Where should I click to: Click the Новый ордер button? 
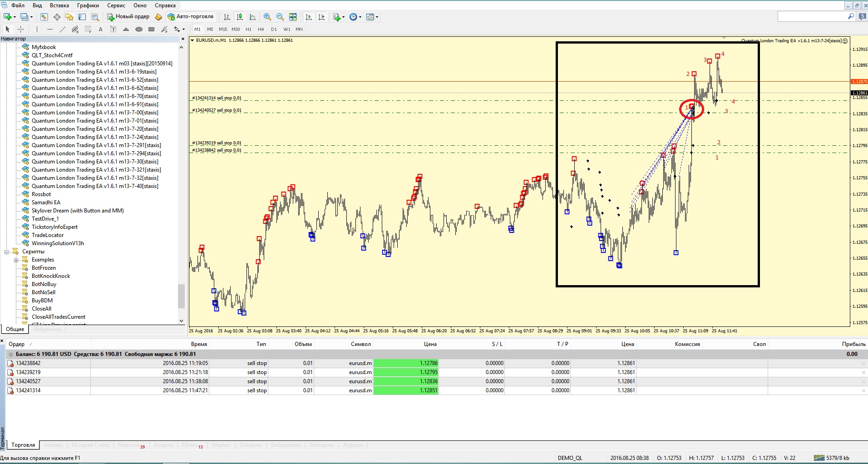coord(128,17)
